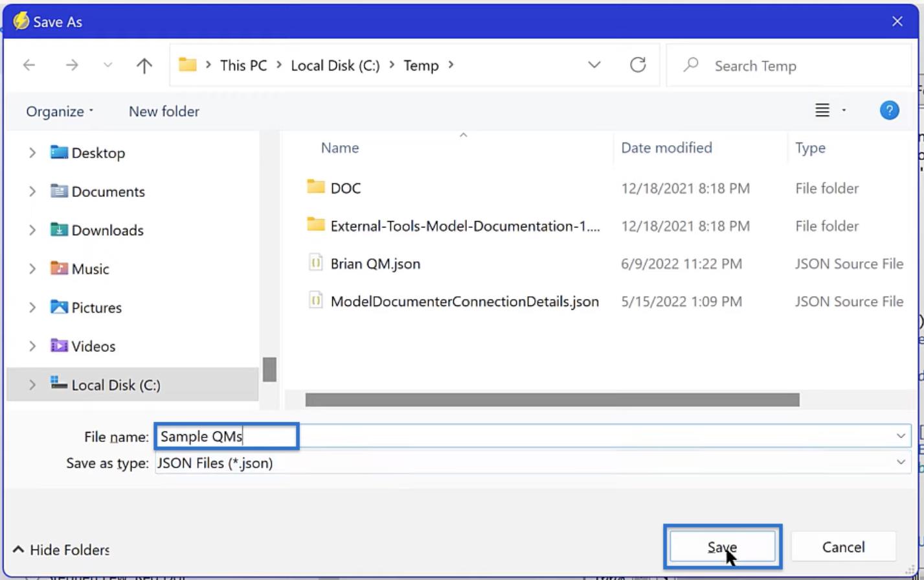Sort files by Date modified column

pos(666,148)
